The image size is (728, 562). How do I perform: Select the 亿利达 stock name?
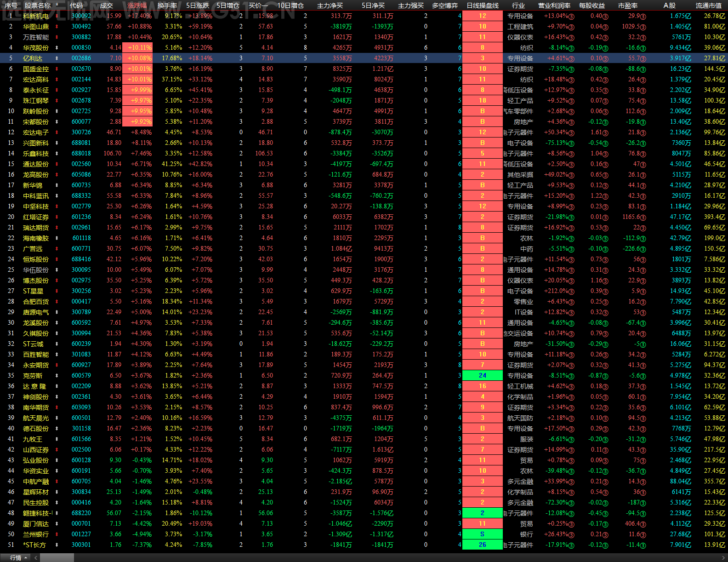pos(33,58)
